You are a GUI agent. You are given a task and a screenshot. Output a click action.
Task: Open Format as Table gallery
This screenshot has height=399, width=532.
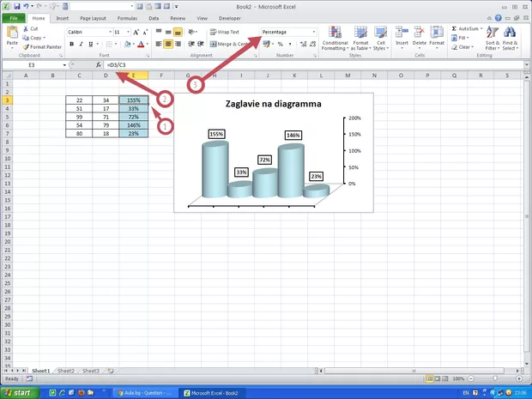point(360,38)
